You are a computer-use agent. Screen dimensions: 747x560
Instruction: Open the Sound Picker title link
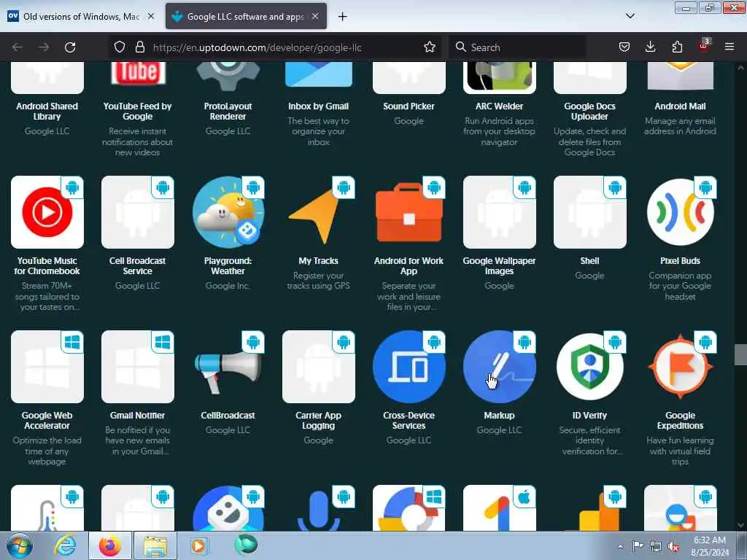click(409, 106)
